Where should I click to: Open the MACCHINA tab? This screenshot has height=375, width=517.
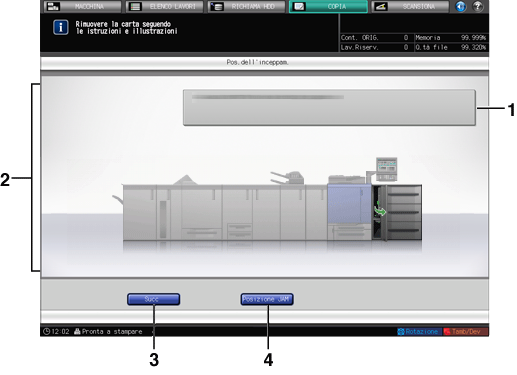coord(82,6)
